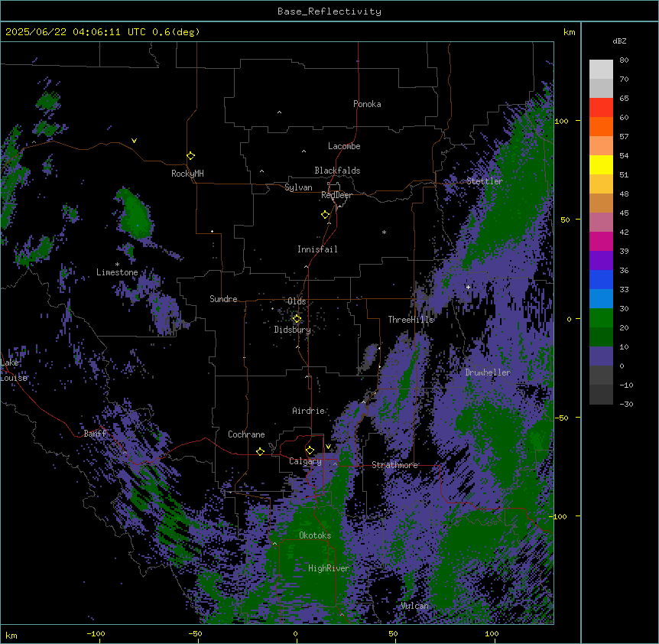Click the yellow V marker northwest of RockyMH
This screenshot has width=659, height=644.
134,141
